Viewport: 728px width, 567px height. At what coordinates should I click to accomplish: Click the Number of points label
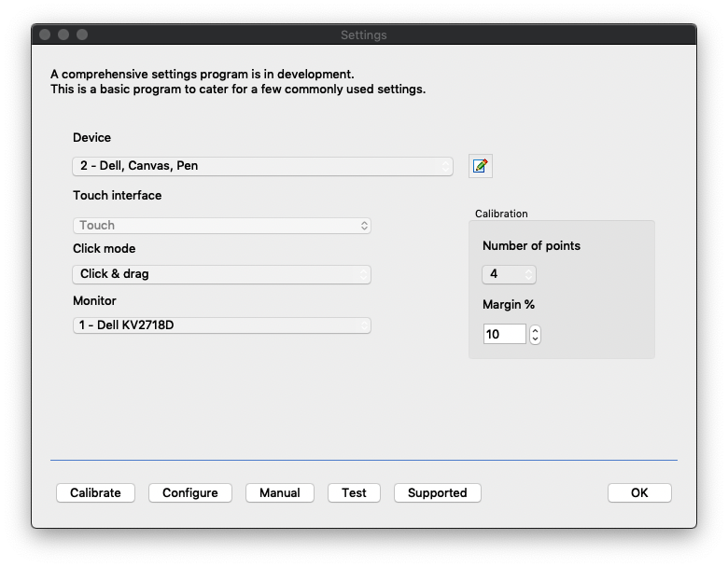point(532,246)
